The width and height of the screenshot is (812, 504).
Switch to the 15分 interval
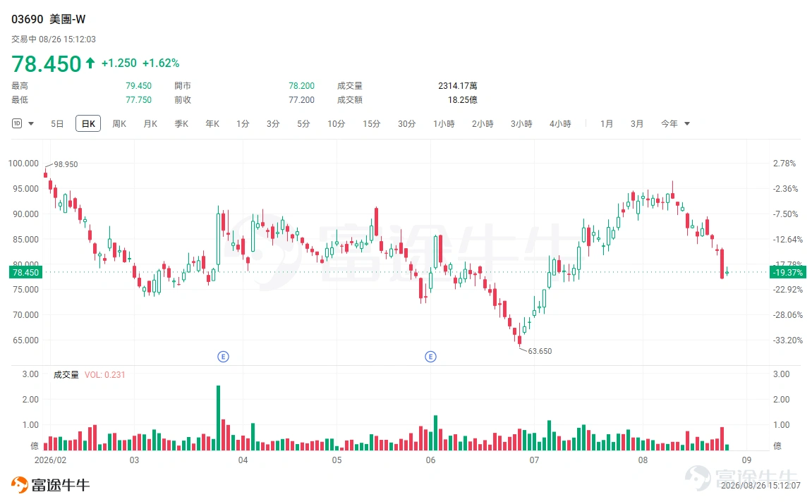click(x=371, y=123)
